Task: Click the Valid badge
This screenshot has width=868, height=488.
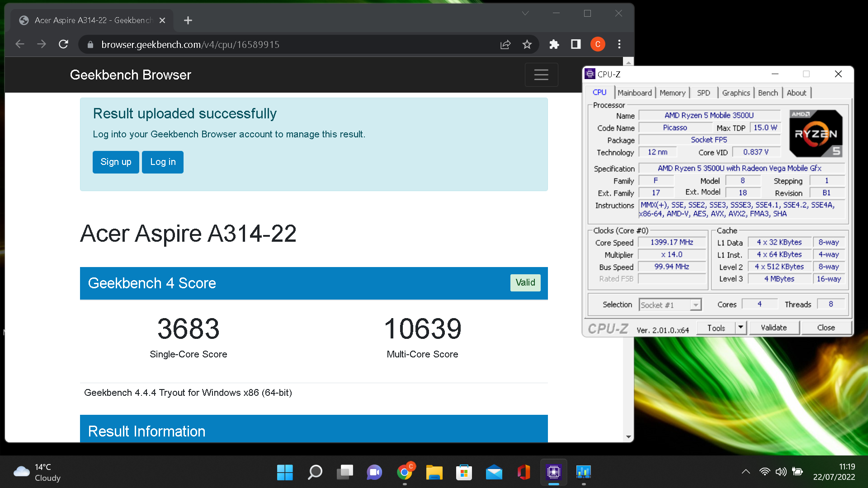Action: (x=525, y=282)
